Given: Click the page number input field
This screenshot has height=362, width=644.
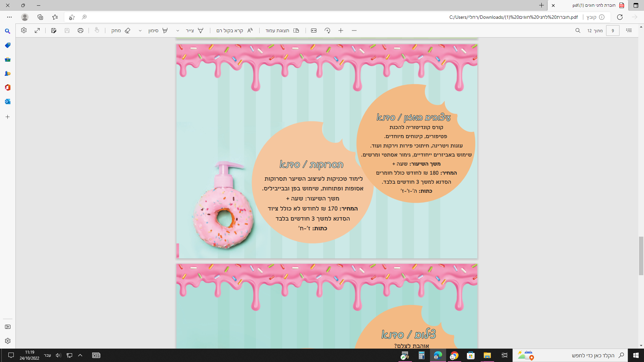Looking at the screenshot, I should point(612,31).
